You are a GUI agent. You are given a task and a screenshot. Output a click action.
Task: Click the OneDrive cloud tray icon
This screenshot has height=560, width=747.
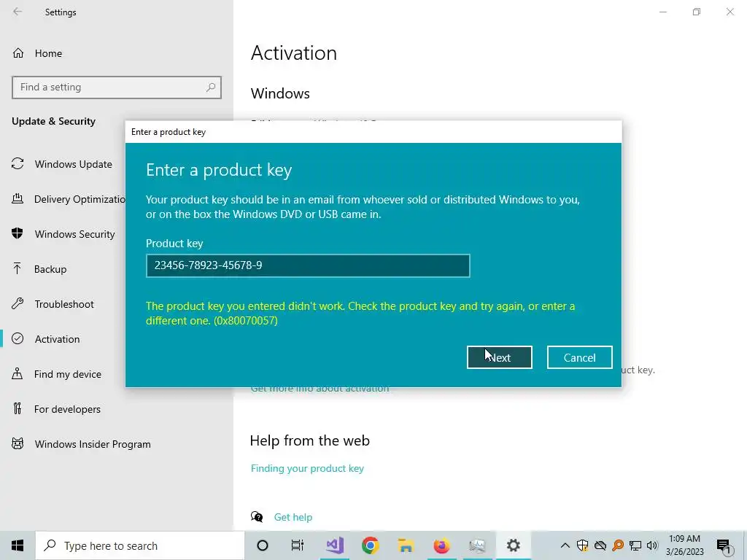600,545
